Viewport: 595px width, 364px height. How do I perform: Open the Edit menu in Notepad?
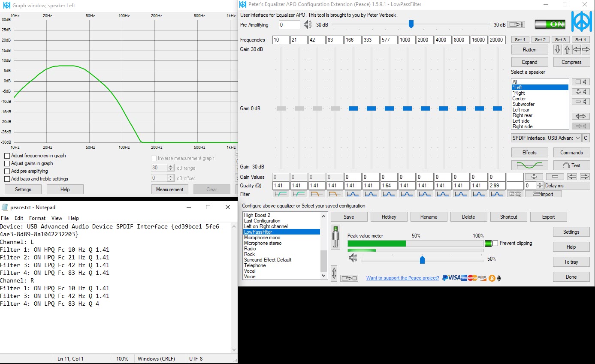point(19,218)
